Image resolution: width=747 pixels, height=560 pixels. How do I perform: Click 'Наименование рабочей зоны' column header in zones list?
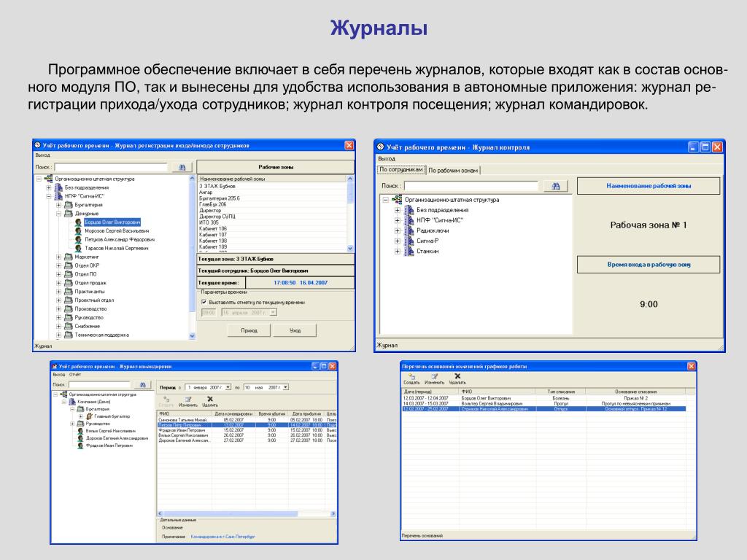(271, 179)
